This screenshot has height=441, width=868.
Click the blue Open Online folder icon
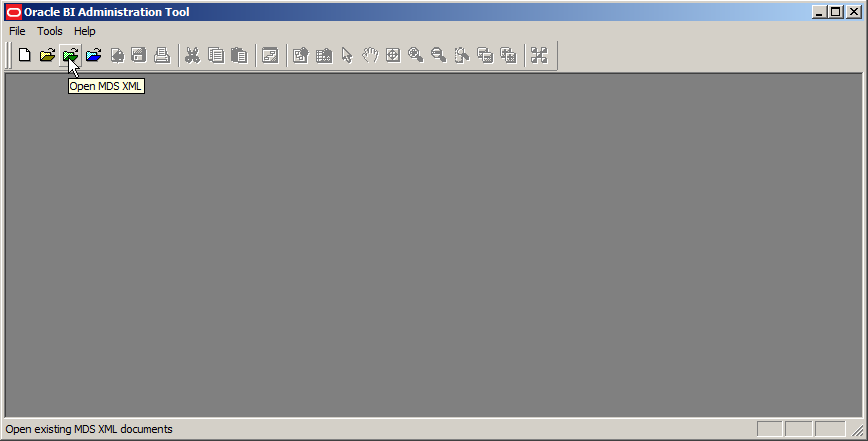point(94,55)
